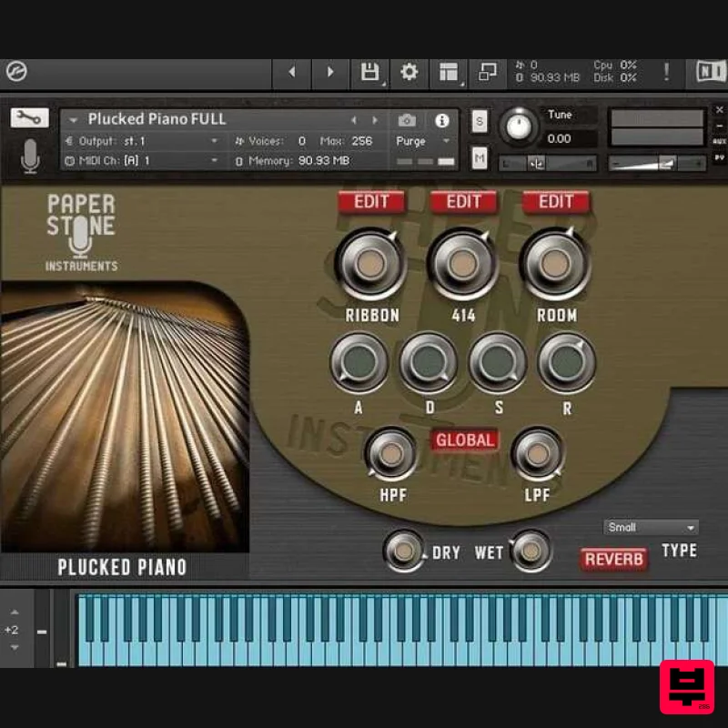Go to the previous preset with the left arrow in the toolbar
Viewport: 728px width, 728px height.
point(291,72)
